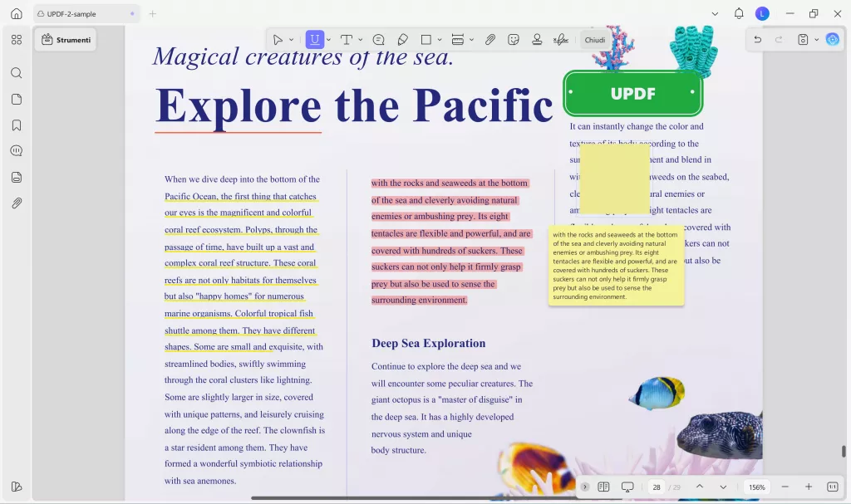Open the Signature tool in the toolbar
The image size is (851, 504).
pyautogui.click(x=561, y=39)
